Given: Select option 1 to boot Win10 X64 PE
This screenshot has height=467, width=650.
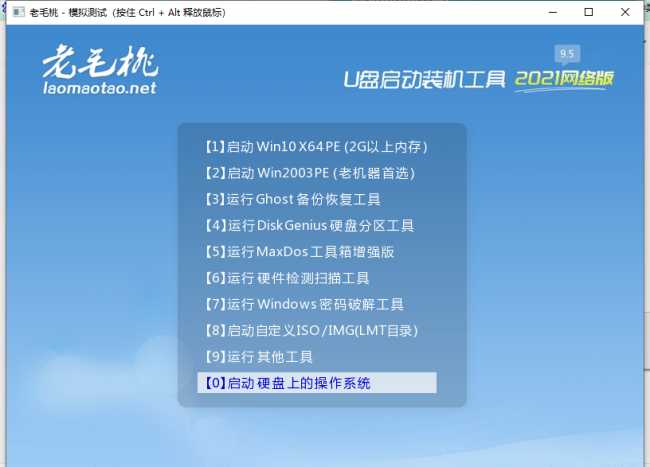Looking at the screenshot, I should click(x=316, y=147).
